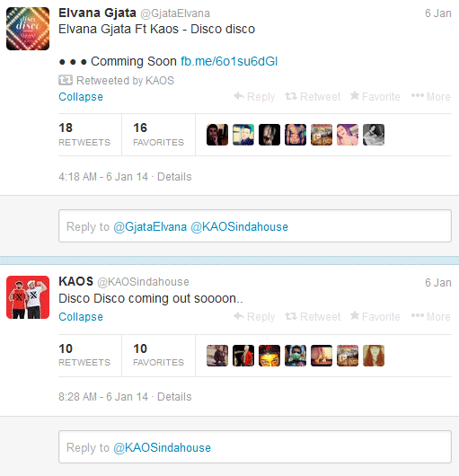Open the fb.me/6o1su6dGl link
Image resolution: width=459 pixels, height=476 pixels.
[229, 61]
